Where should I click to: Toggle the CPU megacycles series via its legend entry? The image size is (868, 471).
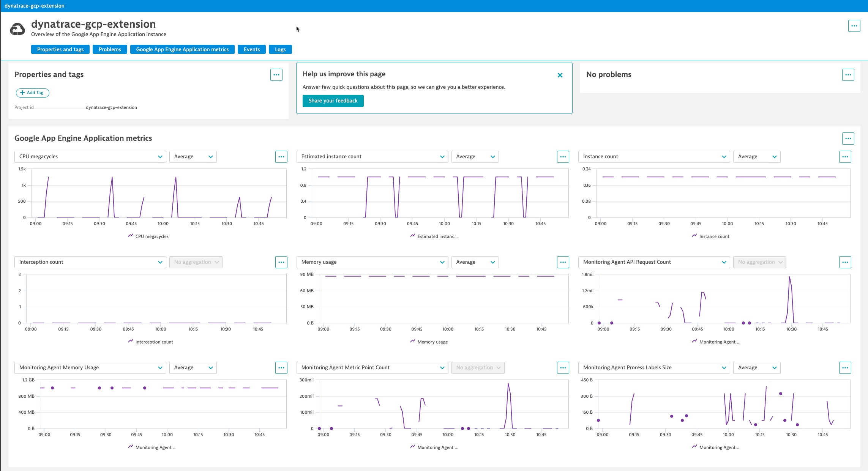[x=148, y=236]
